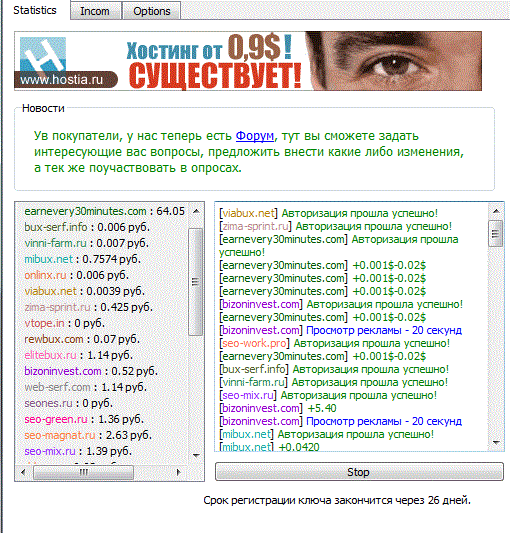Click down arrow of log panel scrollbar
Image resolution: width=510 pixels, height=533 pixels.
pos(496,443)
